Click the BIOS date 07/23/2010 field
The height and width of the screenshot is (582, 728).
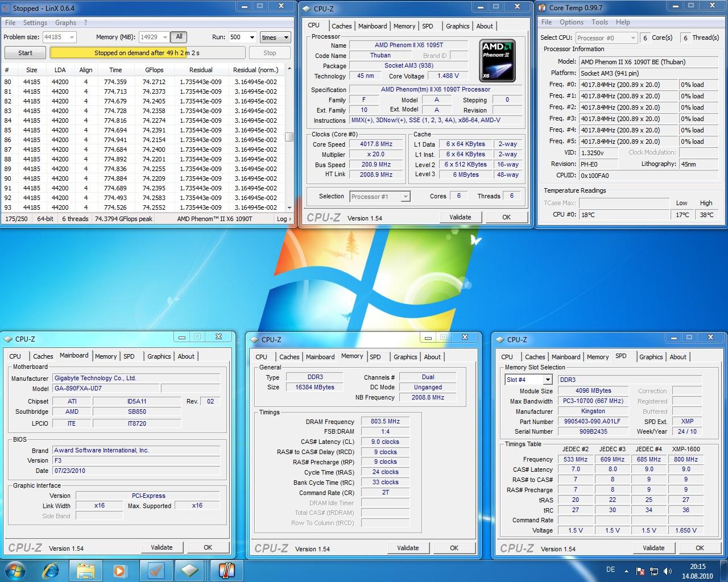(136, 471)
